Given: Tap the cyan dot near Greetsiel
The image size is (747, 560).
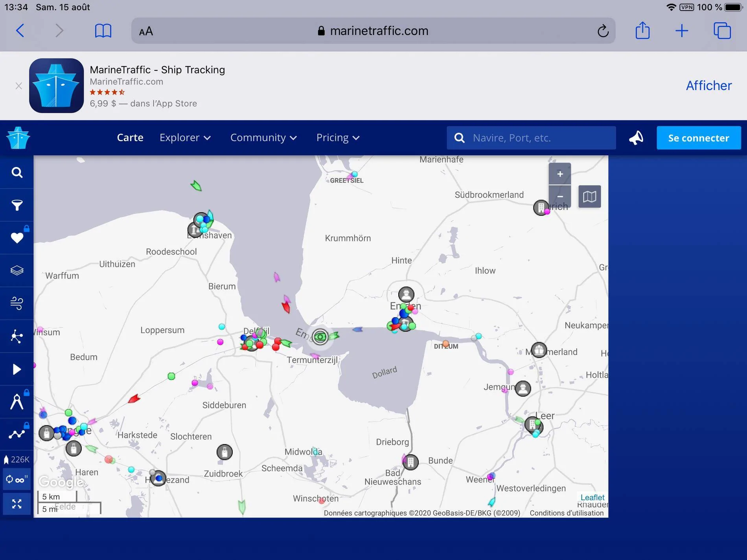Looking at the screenshot, I should pos(355,174).
